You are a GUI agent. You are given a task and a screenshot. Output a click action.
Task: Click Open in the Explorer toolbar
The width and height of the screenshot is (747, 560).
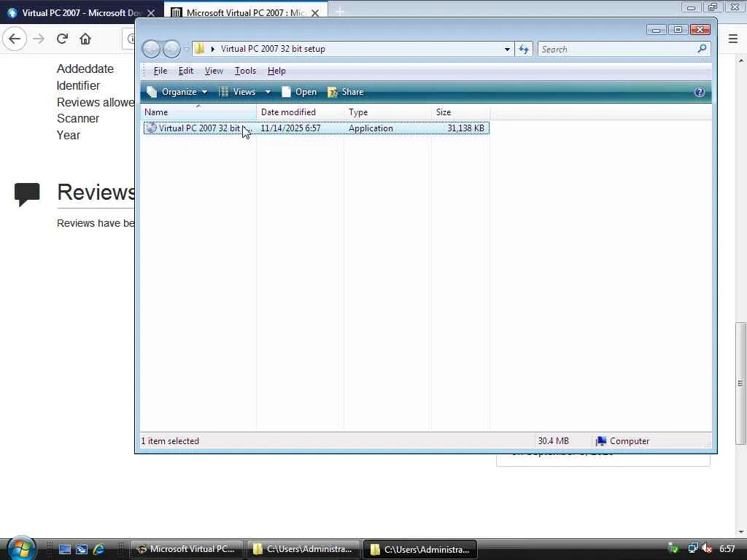(x=299, y=92)
